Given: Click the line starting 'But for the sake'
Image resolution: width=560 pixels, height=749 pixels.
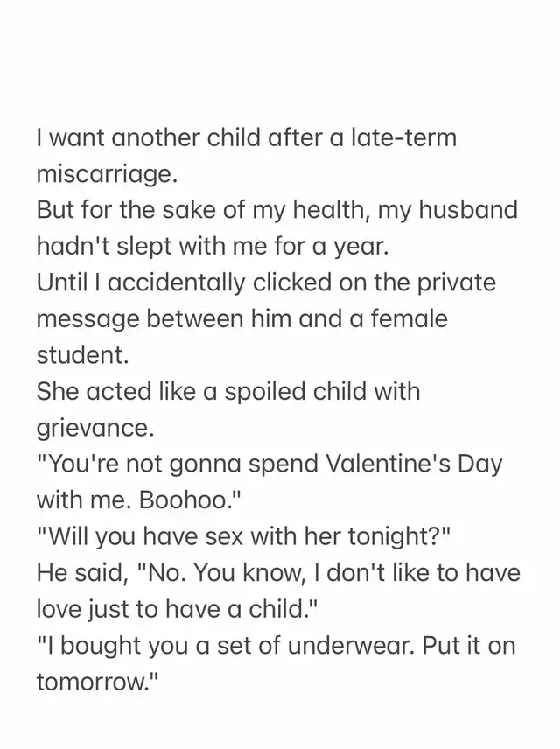Looking at the screenshot, I should point(277,211).
